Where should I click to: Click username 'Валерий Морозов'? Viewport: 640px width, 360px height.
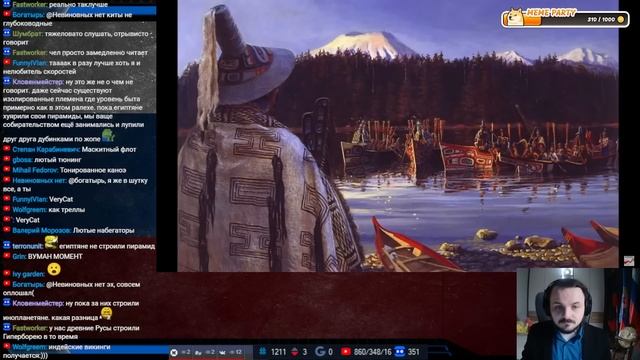coord(42,230)
